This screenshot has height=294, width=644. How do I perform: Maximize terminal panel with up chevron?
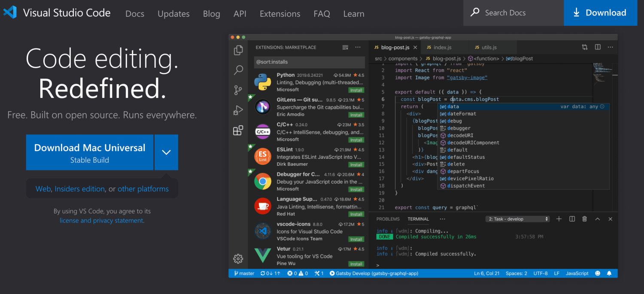coord(597,219)
